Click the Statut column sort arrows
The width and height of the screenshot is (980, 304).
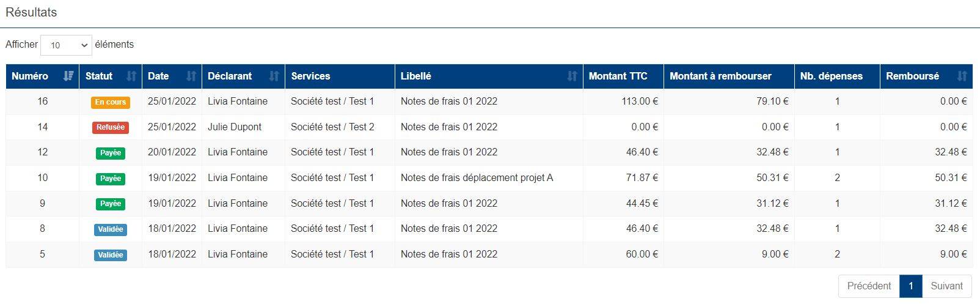(x=131, y=76)
